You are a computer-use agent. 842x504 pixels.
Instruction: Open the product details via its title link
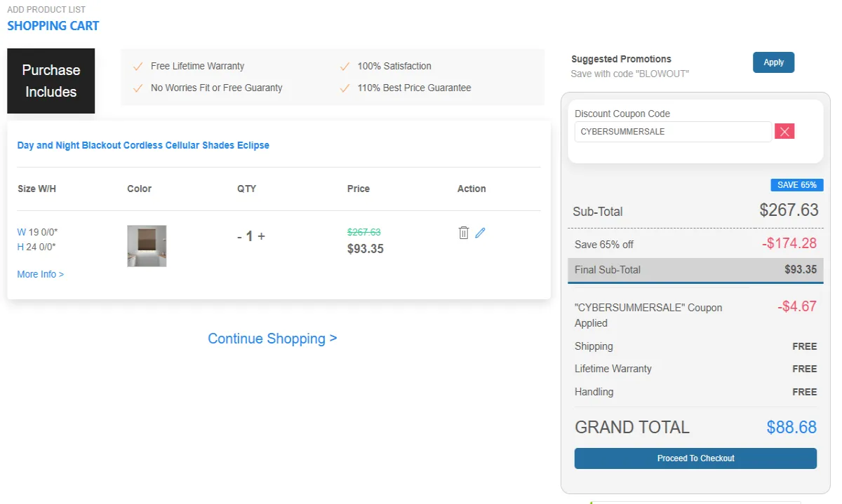pyautogui.click(x=143, y=145)
